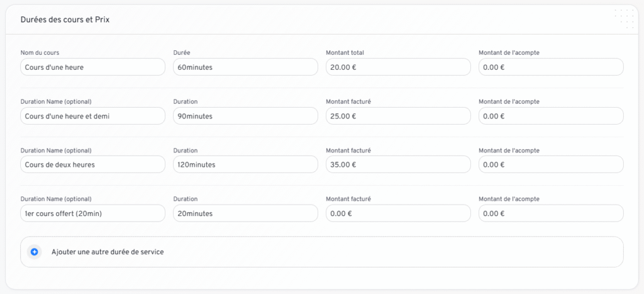Click the 120minutes duration field
The height and width of the screenshot is (294, 644).
coord(245,164)
